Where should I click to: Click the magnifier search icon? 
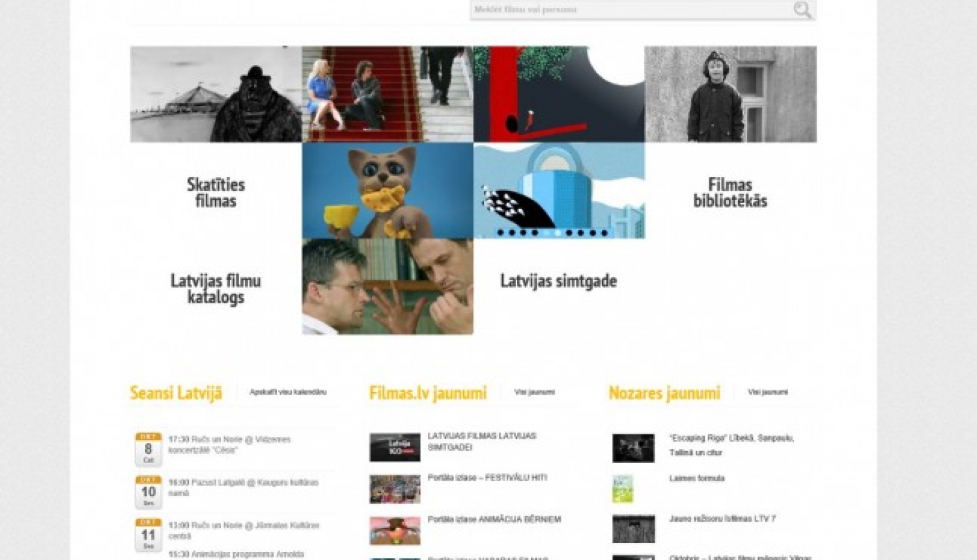coord(802,10)
